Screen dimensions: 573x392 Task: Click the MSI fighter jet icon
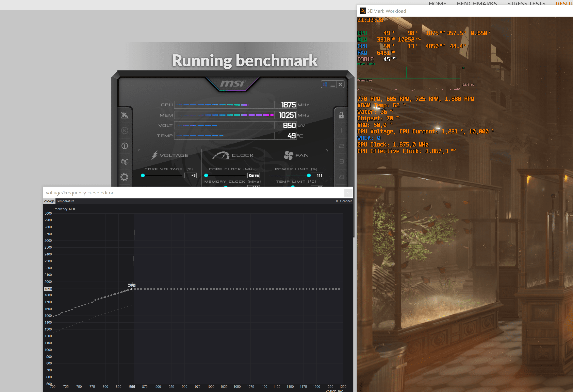[125, 115]
